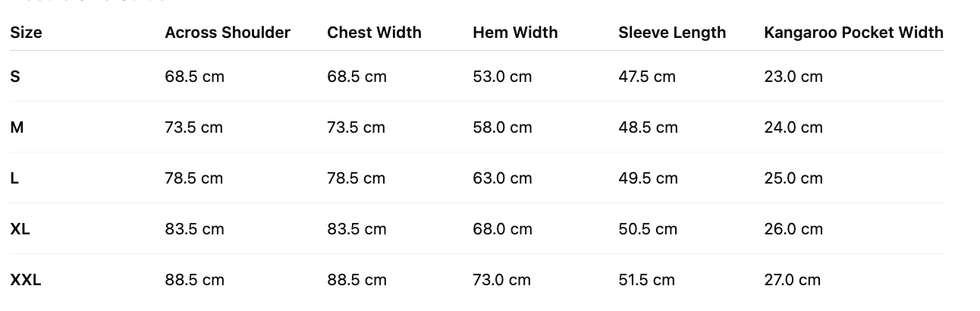Click the 63.0 cm hem width cell
980x311 pixels.
point(502,178)
